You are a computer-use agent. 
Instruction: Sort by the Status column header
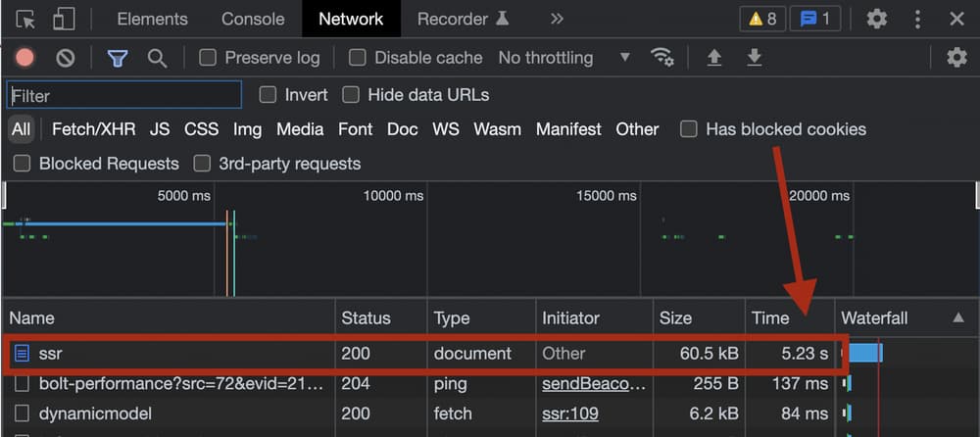(x=381, y=318)
